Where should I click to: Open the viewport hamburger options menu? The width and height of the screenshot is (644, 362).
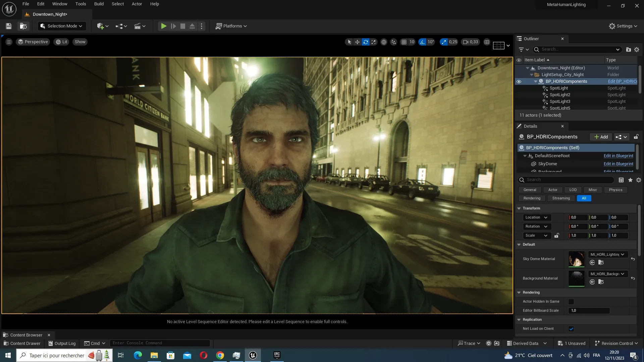click(9, 42)
